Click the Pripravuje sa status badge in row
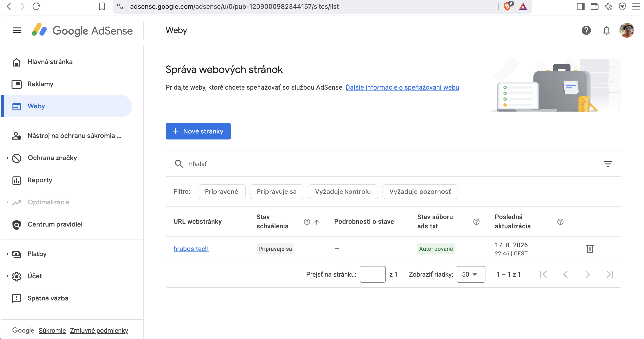The image size is (644, 339). 275,249
